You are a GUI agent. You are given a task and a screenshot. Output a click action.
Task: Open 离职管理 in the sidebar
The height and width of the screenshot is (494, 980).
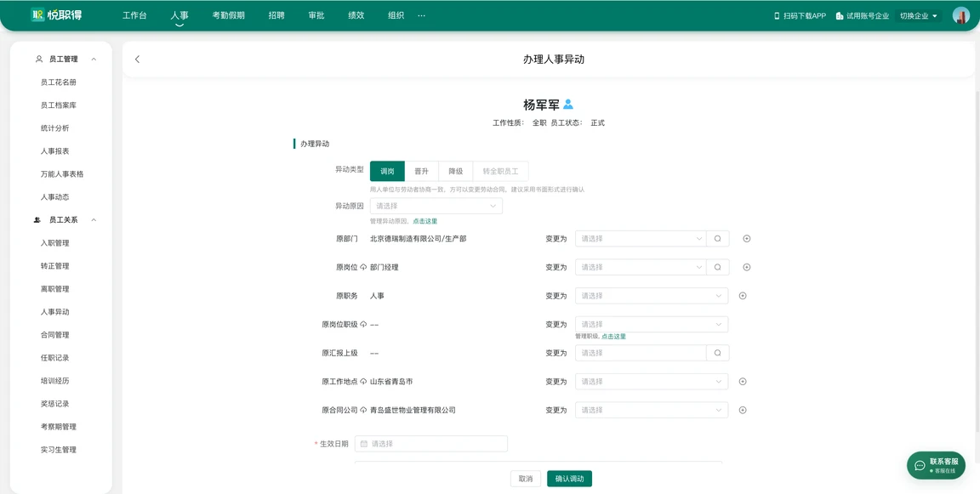click(55, 289)
